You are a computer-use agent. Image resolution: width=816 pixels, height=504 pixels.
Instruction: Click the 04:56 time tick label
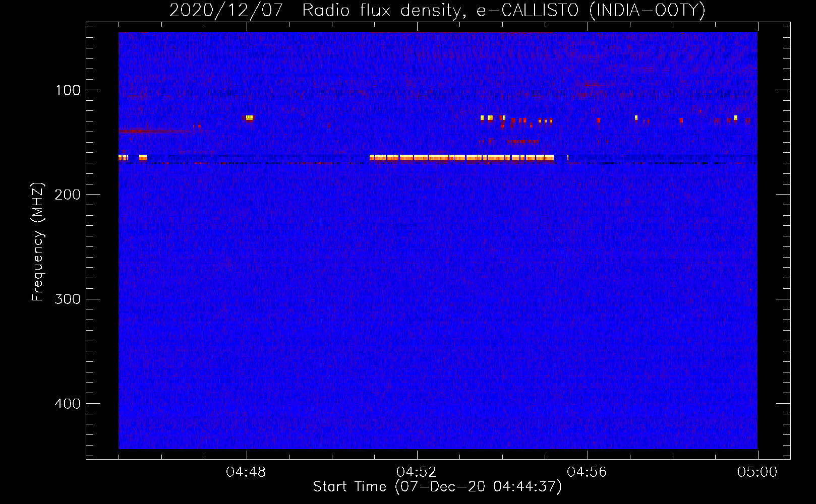[587, 472]
